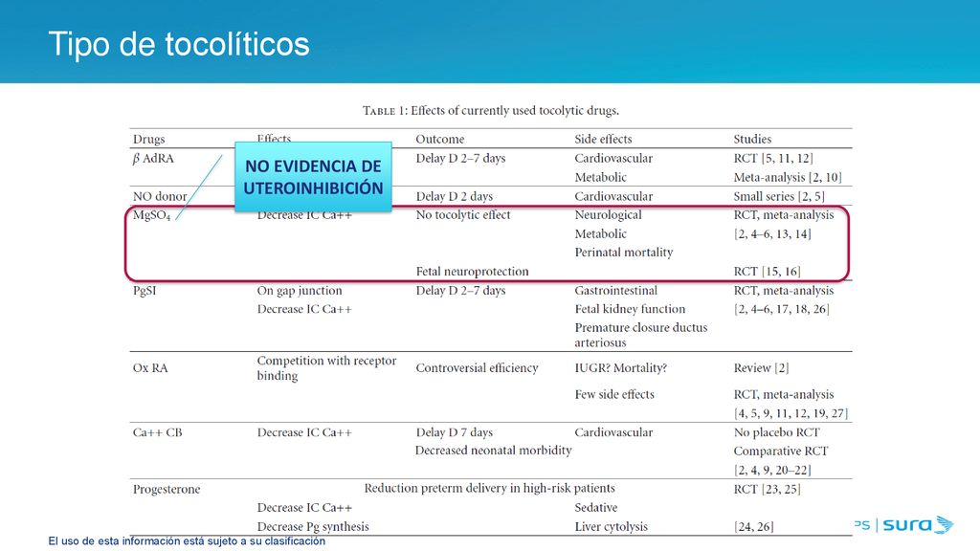
Task: Click the 'β AdRA' drug cell
Action: pyautogui.click(x=153, y=159)
